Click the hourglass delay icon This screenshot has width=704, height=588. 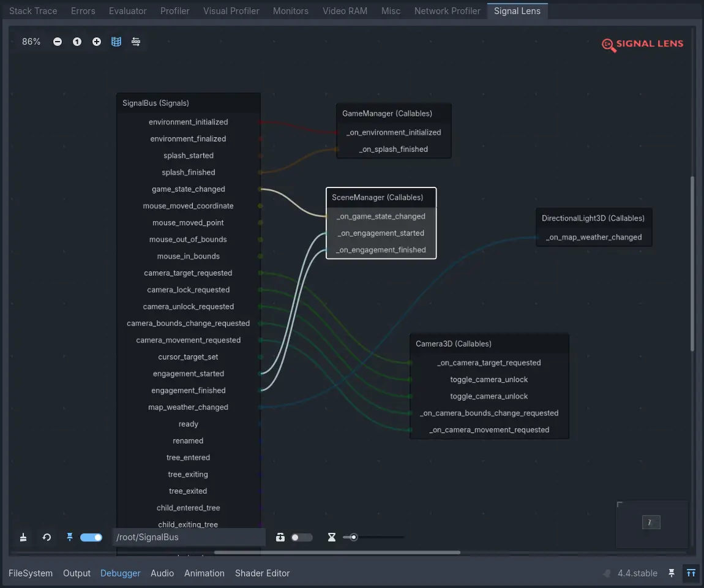(x=331, y=537)
